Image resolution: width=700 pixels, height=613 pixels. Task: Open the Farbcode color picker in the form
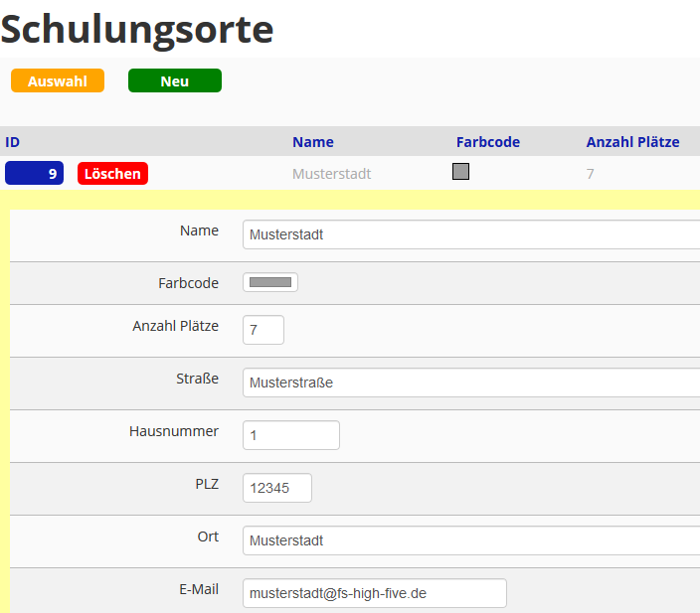(x=270, y=282)
